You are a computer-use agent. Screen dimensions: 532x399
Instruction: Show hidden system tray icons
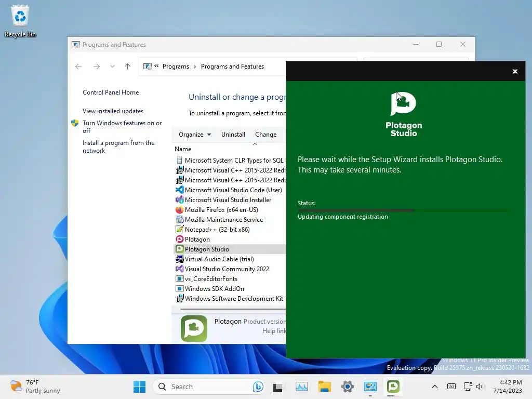coord(435,387)
